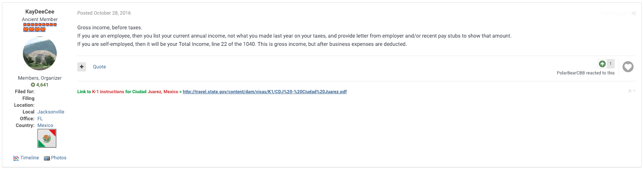Click the member rank pips
The height and width of the screenshot is (171, 644).
click(x=40, y=27)
